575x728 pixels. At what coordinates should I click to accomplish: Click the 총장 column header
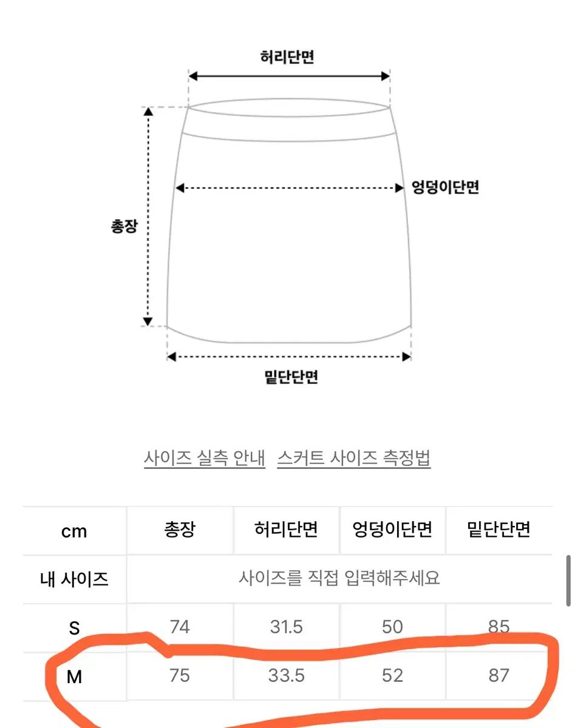pos(180,530)
